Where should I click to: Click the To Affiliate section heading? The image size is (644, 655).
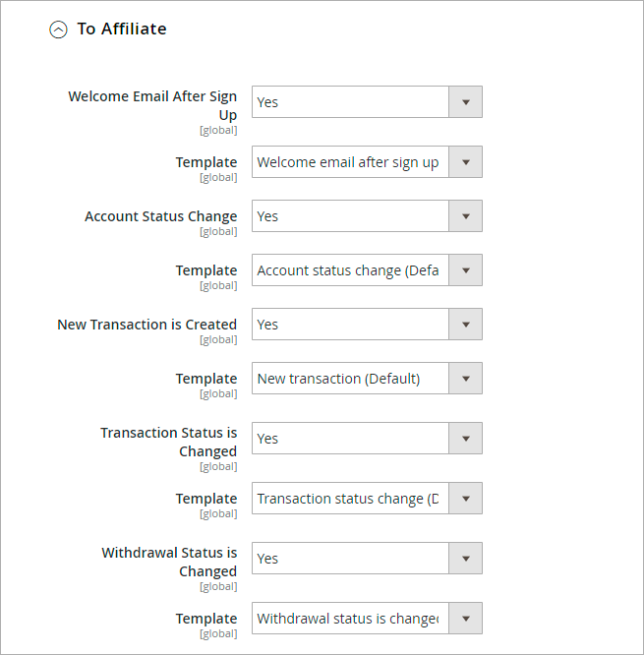121,30
